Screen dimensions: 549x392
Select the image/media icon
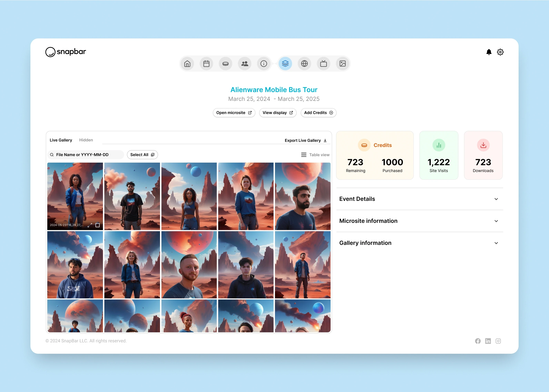[343, 64]
